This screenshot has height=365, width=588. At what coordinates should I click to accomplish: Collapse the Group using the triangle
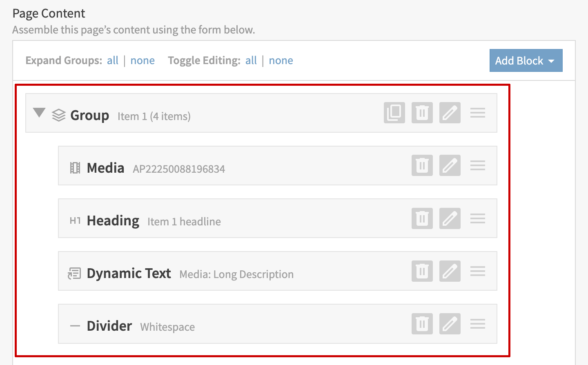39,113
